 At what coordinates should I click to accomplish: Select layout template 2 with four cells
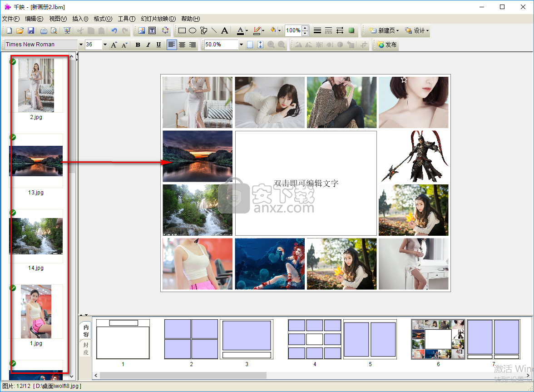click(191, 339)
